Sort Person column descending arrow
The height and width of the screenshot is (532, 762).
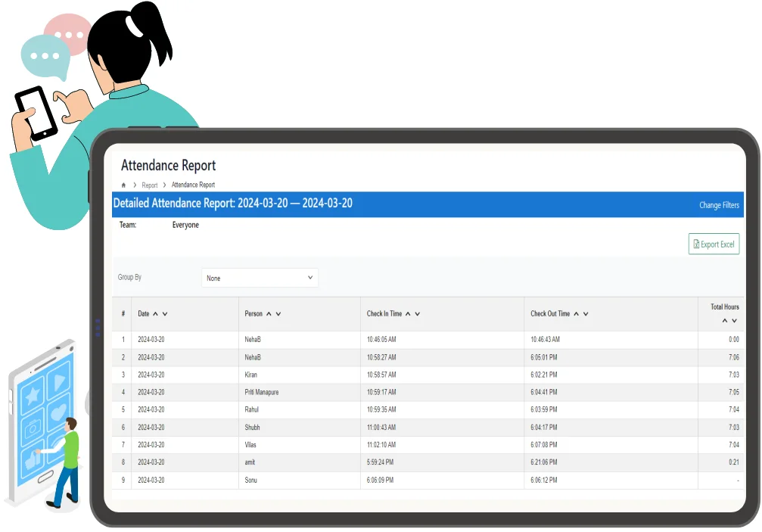(278, 314)
